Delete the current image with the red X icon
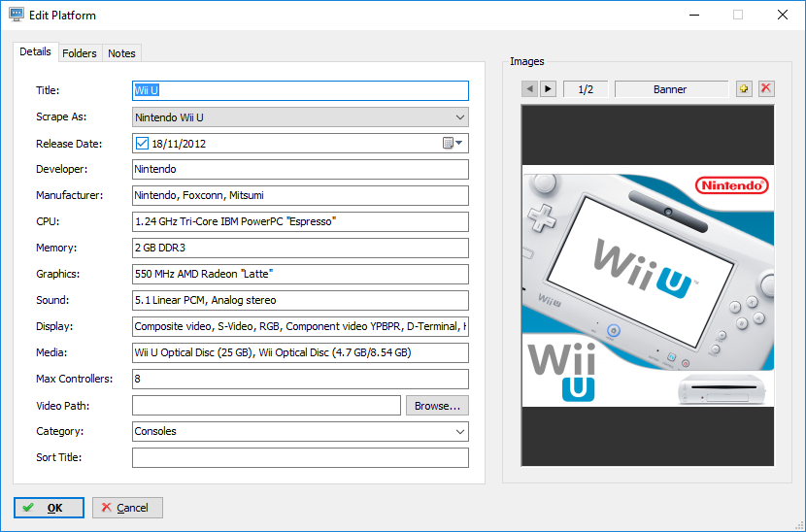Image resolution: width=806 pixels, height=532 pixels. 766,89
